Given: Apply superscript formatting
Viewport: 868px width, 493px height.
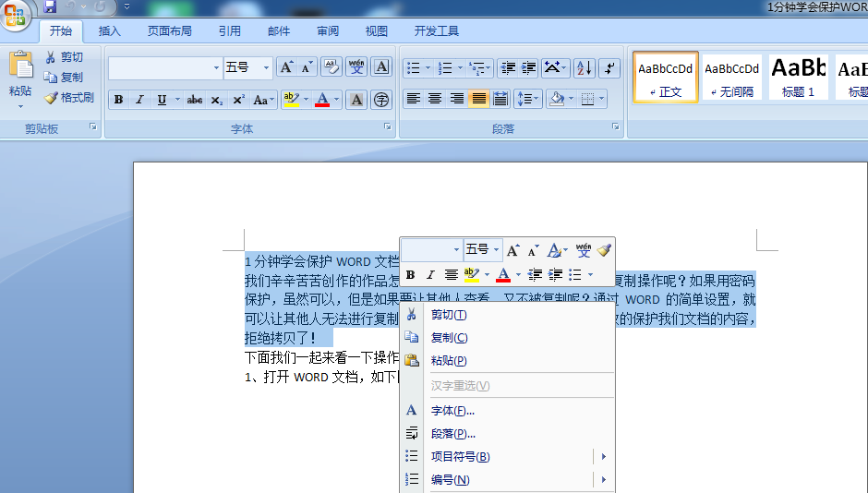Looking at the screenshot, I should [238, 100].
